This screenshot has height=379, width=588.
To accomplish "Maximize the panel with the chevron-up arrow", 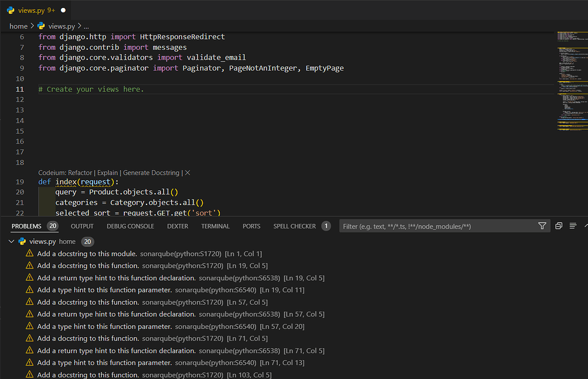I will tap(586, 226).
